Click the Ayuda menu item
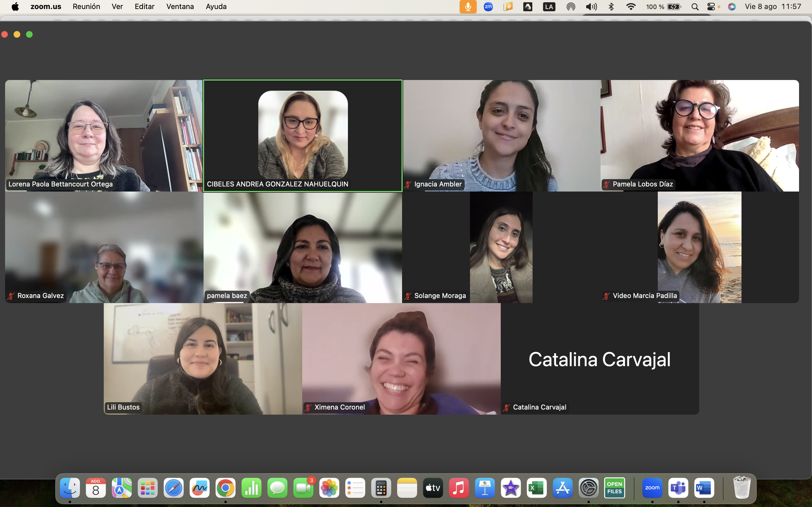 point(216,7)
